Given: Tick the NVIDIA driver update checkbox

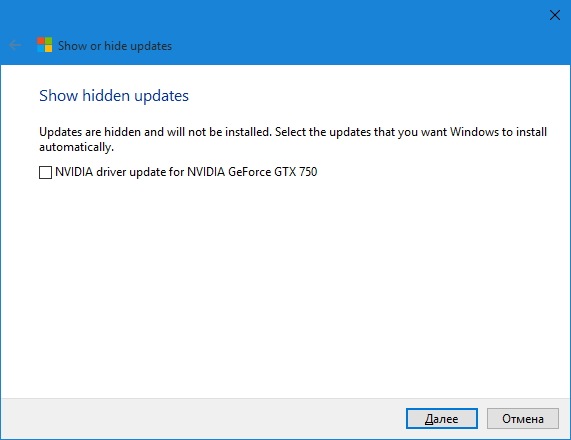Looking at the screenshot, I should point(45,172).
